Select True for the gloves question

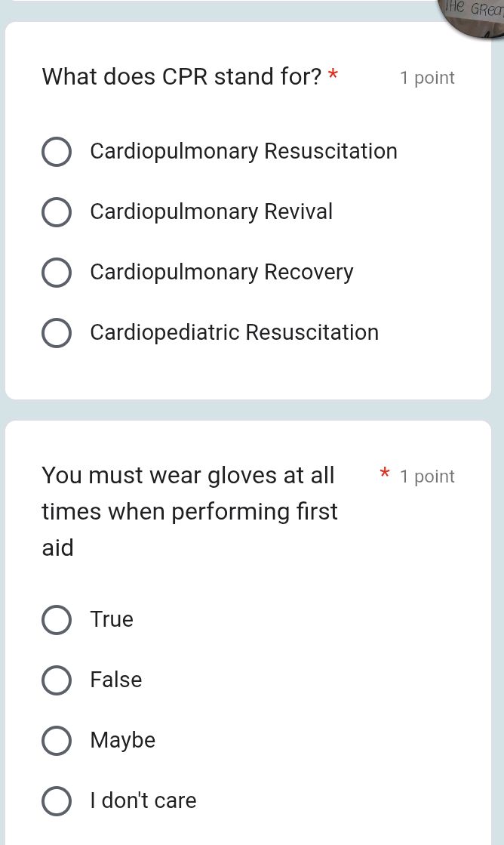[57, 619]
